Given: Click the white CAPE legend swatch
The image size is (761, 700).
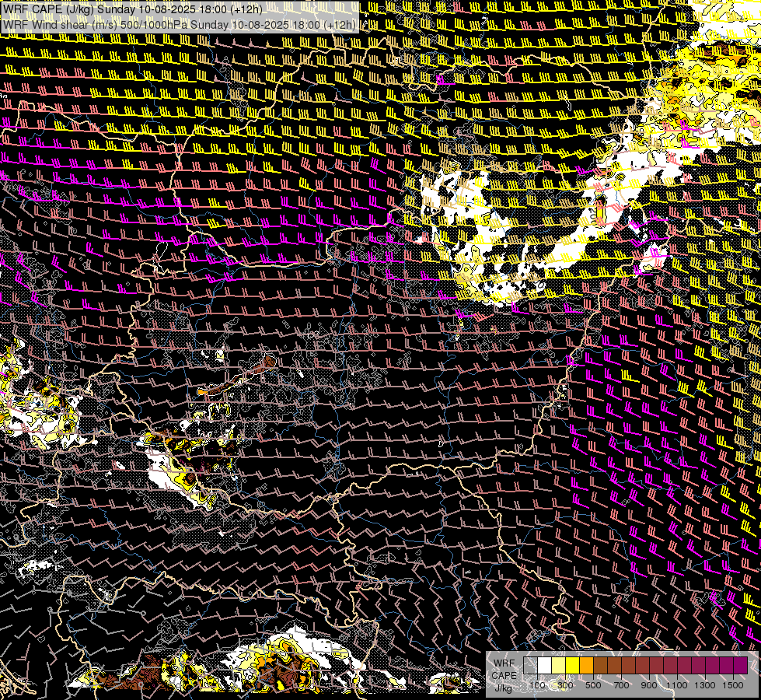Looking at the screenshot, I should (545, 665).
